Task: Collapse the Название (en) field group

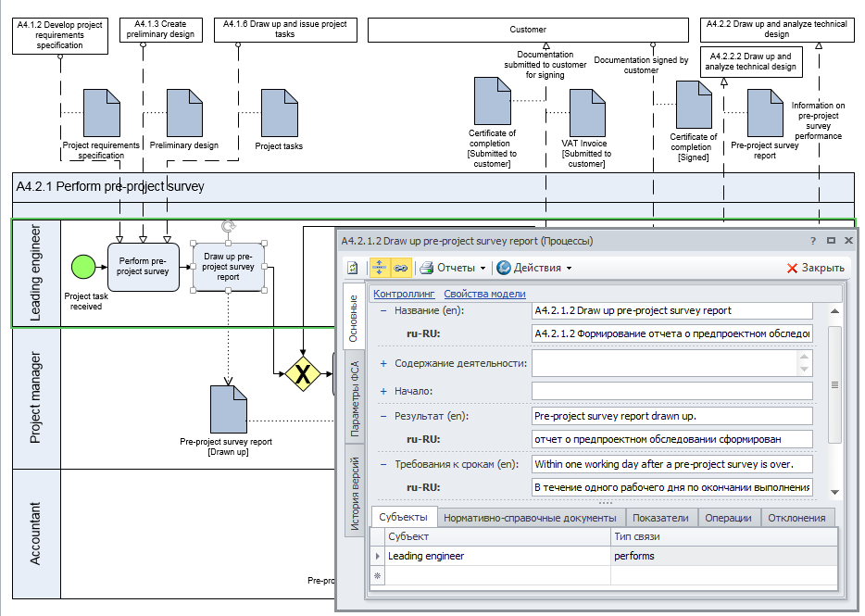Action: [383, 311]
